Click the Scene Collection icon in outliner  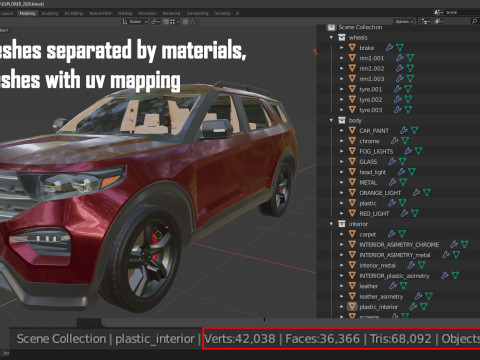[331, 27]
